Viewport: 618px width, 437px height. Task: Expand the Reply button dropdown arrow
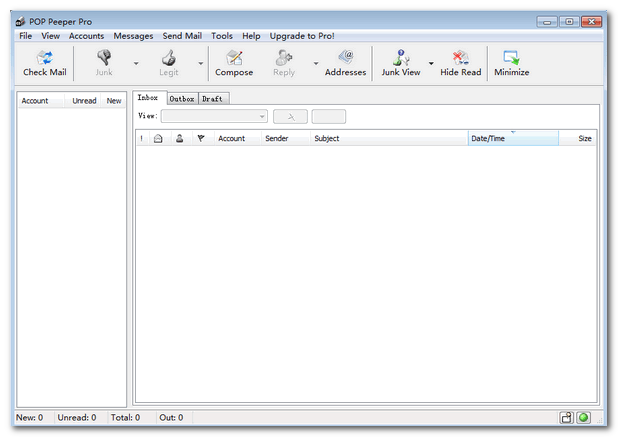coord(316,63)
